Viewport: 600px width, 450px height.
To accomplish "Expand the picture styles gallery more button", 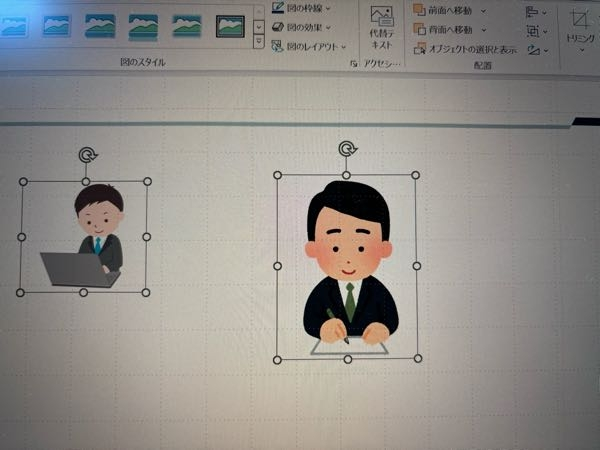I will click(x=259, y=42).
